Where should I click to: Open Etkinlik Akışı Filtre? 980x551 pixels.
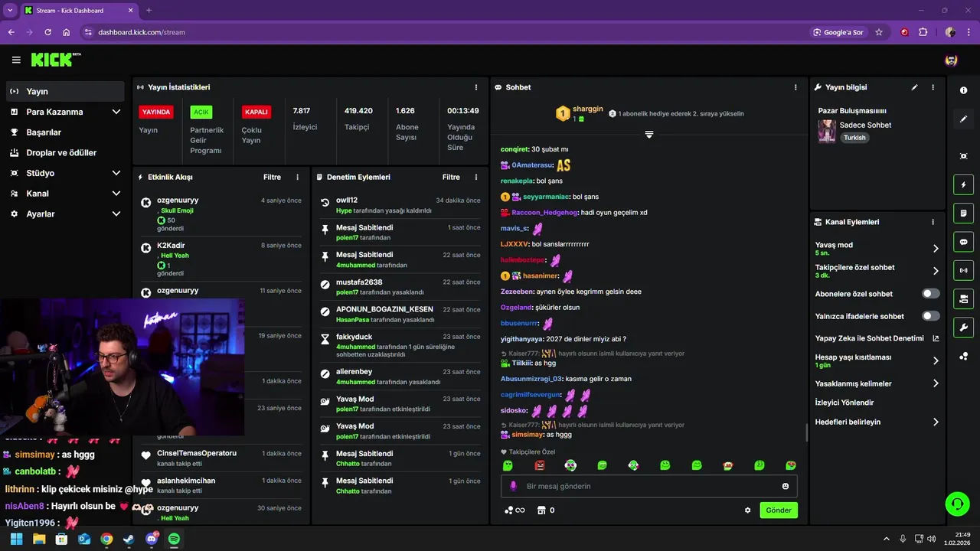pos(272,177)
